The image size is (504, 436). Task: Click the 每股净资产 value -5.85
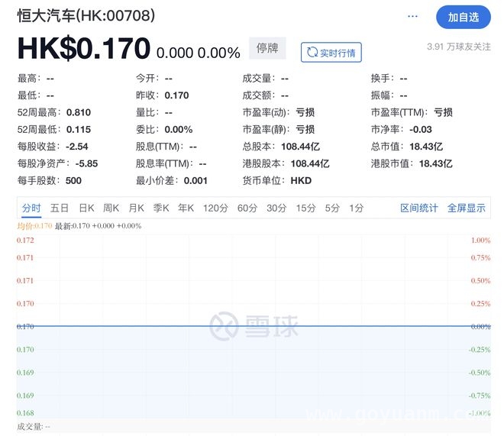point(86,163)
